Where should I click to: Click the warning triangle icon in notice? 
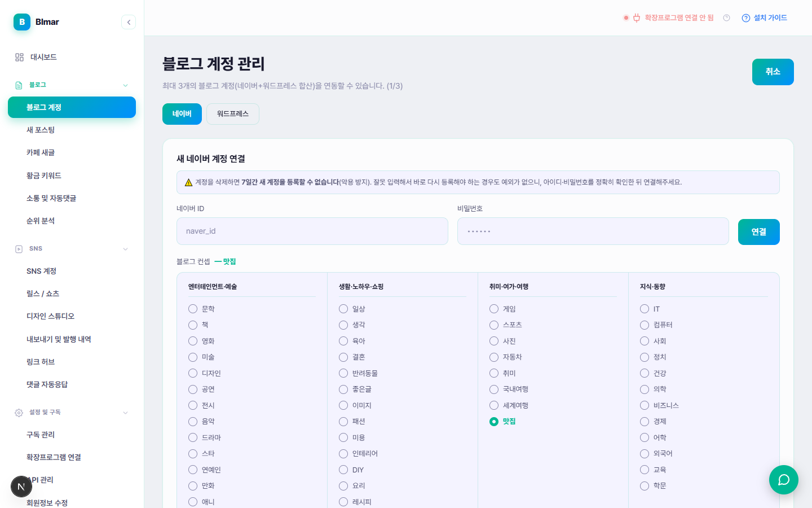click(189, 182)
